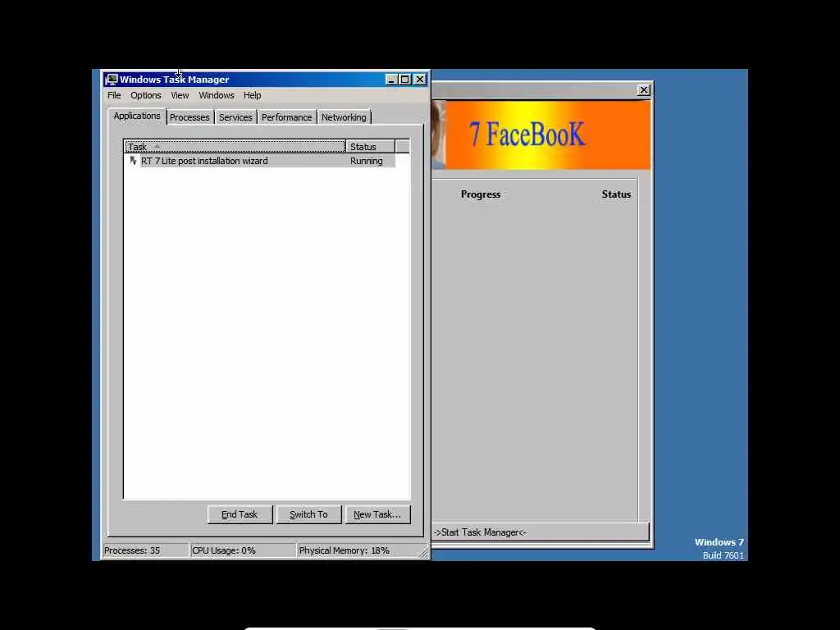This screenshot has height=630, width=840.
Task: Select the RT 7 Lite post installation wizard task
Action: click(260, 161)
